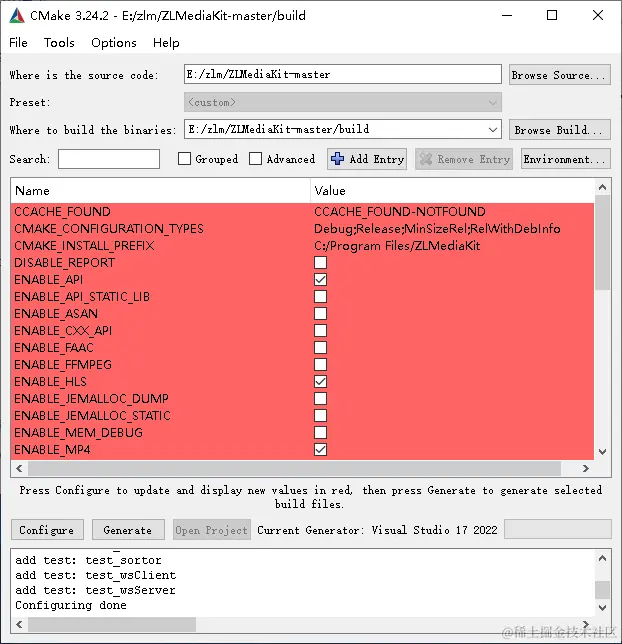Screen dimensions: 622x644
Task: Click cache list horizontal scrollbar thumb
Action: click(294, 468)
